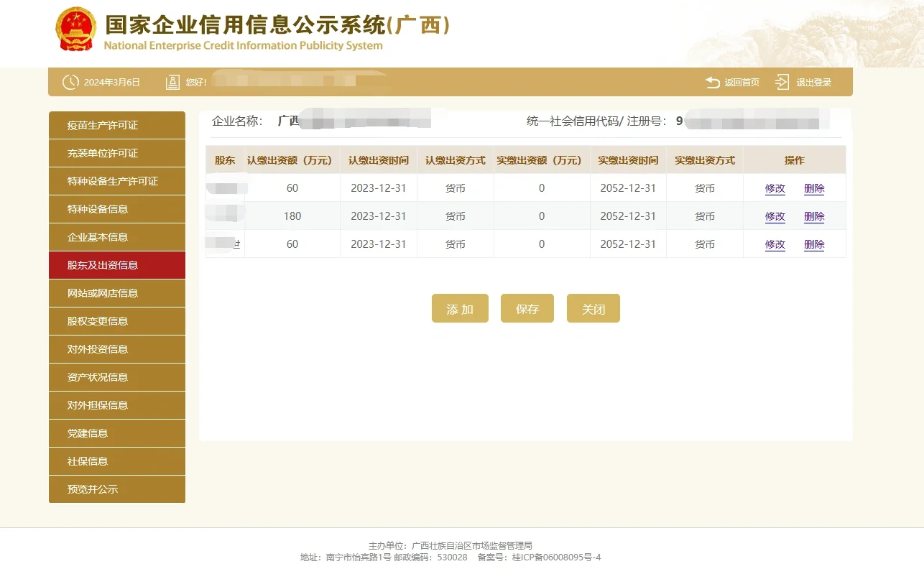Image resolution: width=924 pixels, height=569 pixels.
Task: Click 删除 in the last 60 row
Action: [814, 245]
